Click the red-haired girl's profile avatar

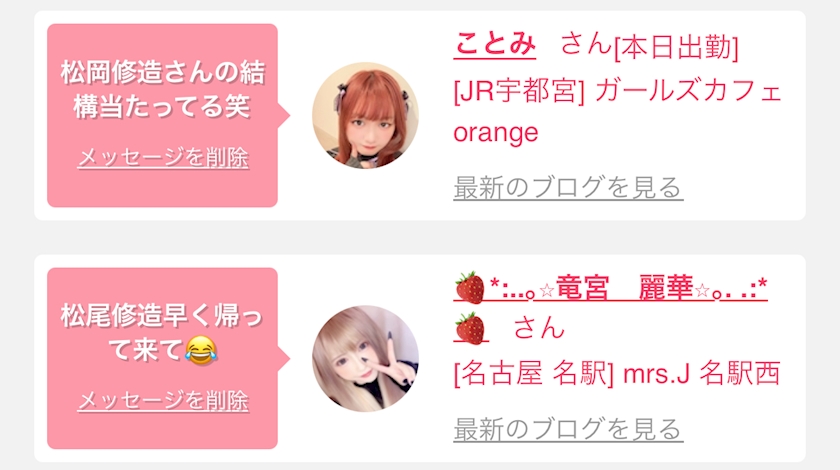(x=365, y=115)
